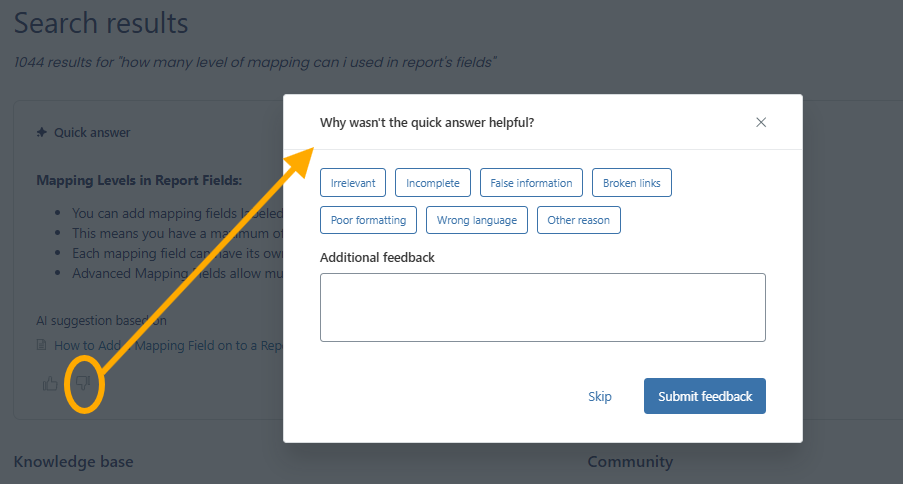Select the Broken links reason chip
The width and height of the screenshot is (903, 484).
632,183
